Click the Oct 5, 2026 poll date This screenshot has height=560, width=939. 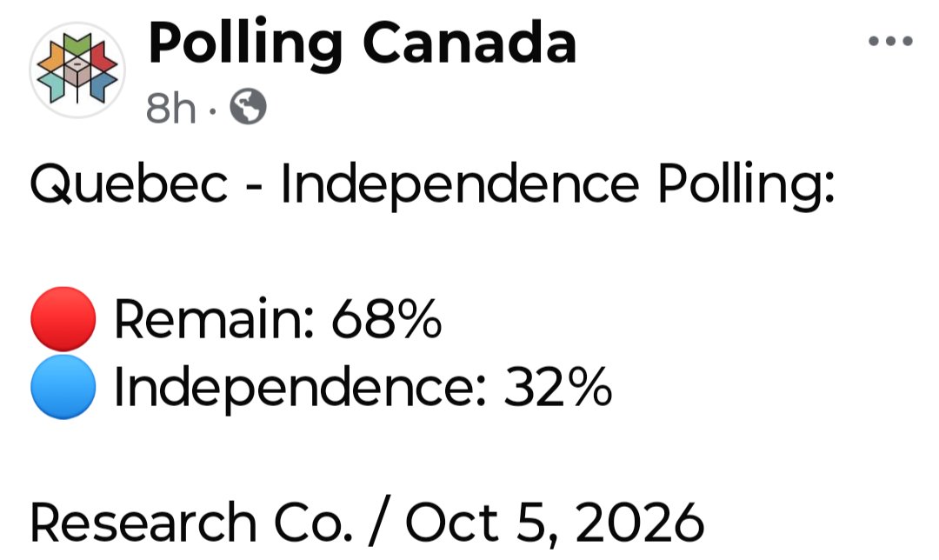(555, 523)
